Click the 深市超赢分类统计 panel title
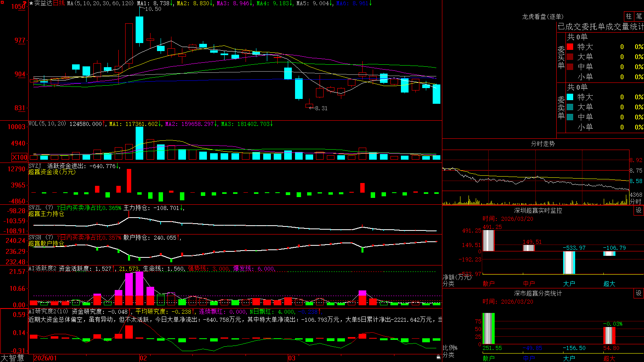The height and width of the screenshot is (362, 644). 538,293
